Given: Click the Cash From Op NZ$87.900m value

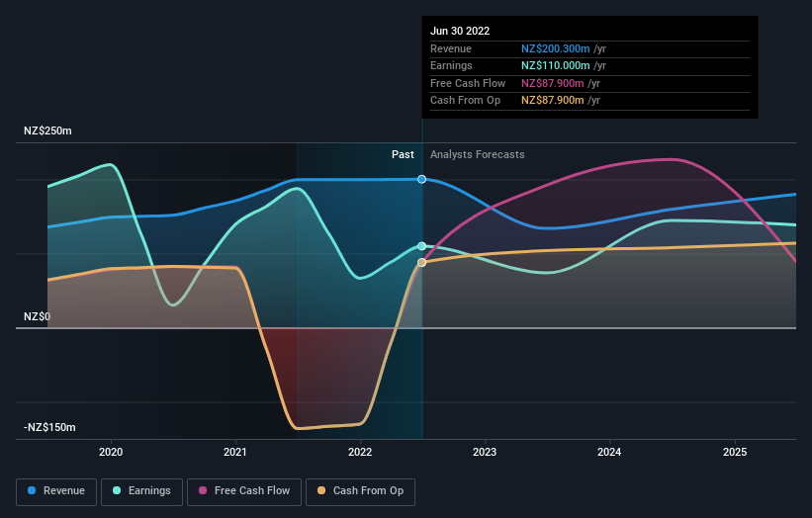Looking at the screenshot, I should [x=552, y=101].
